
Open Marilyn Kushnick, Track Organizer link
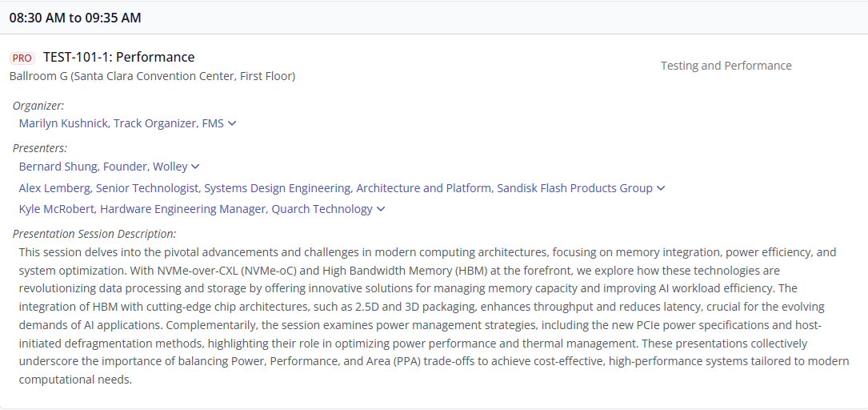click(x=122, y=123)
